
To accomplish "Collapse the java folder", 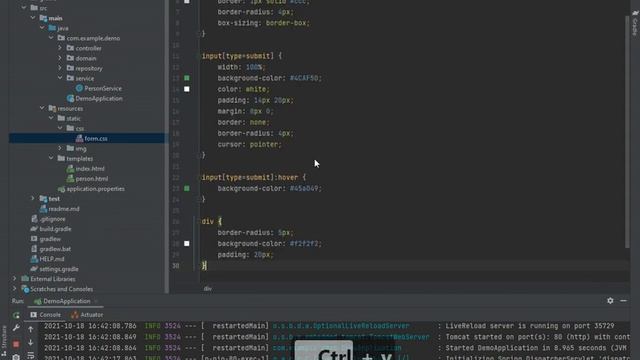I will click(42, 28).
